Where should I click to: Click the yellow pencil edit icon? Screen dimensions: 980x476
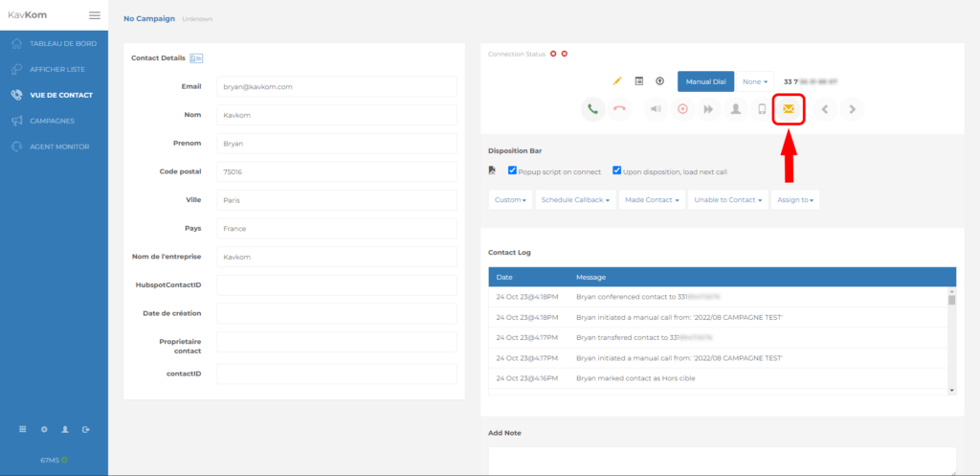click(x=617, y=81)
